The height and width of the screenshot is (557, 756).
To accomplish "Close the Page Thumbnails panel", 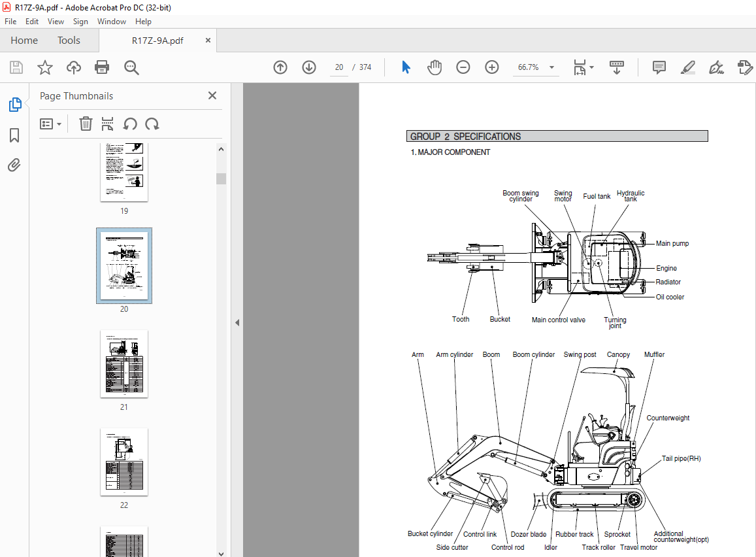I will point(212,95).
